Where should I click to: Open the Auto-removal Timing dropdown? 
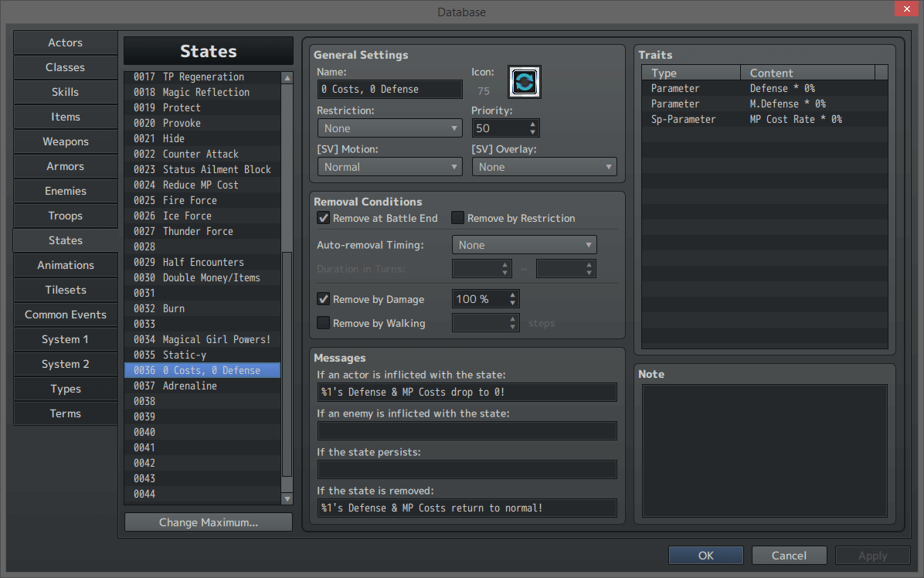pyautogui.click(x=524, y=244)
